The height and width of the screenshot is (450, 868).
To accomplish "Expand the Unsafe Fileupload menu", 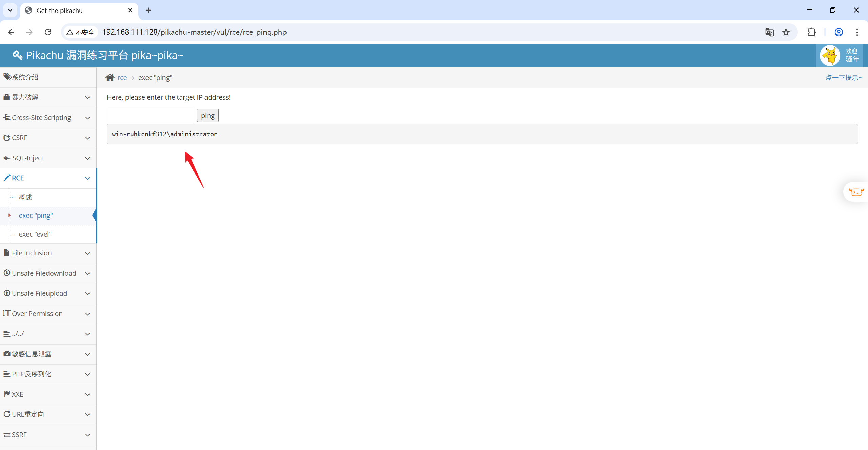I will point(48,293).
